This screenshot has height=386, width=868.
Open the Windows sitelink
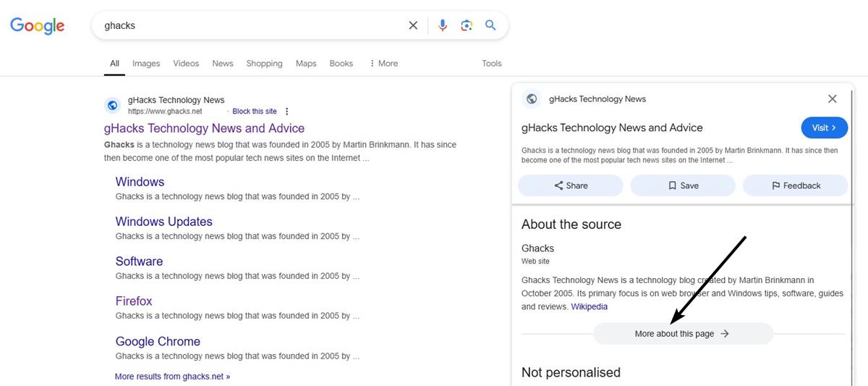point(140,182)
